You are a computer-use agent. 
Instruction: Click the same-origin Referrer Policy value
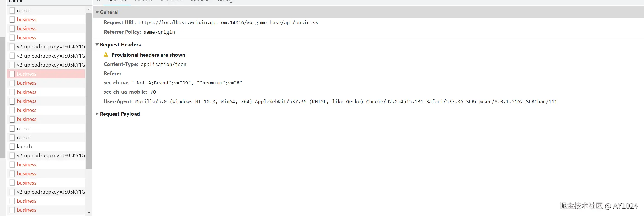(159, 32)
